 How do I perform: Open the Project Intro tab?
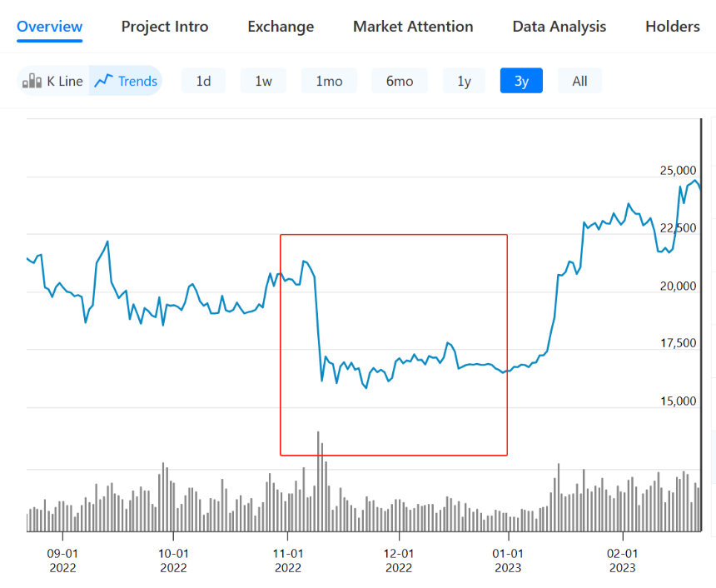(165, 27)
